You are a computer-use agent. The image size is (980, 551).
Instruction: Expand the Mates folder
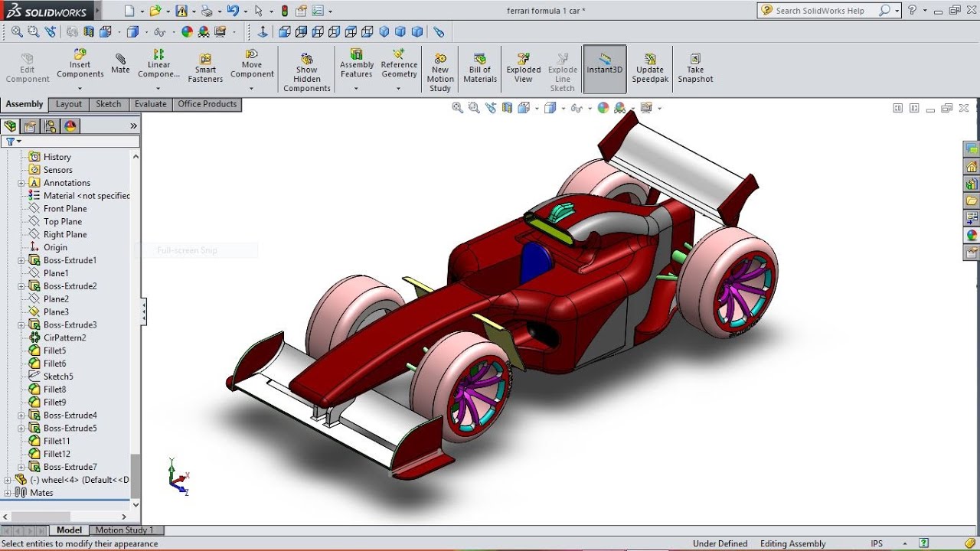(x=8, y=493)
